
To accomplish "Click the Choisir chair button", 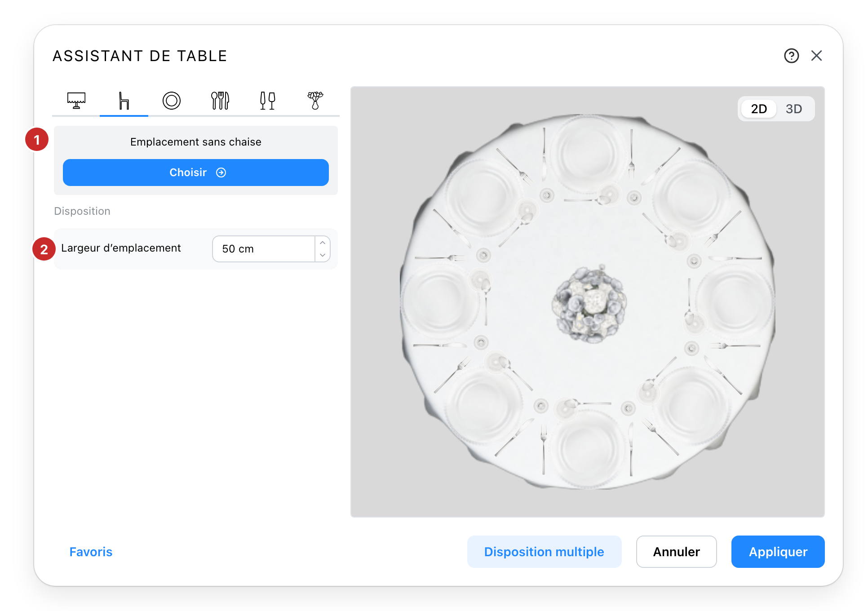I will 196,173.
